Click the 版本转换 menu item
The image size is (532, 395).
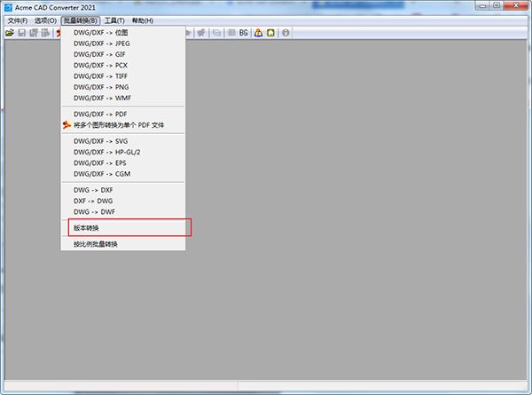point(123,228)
